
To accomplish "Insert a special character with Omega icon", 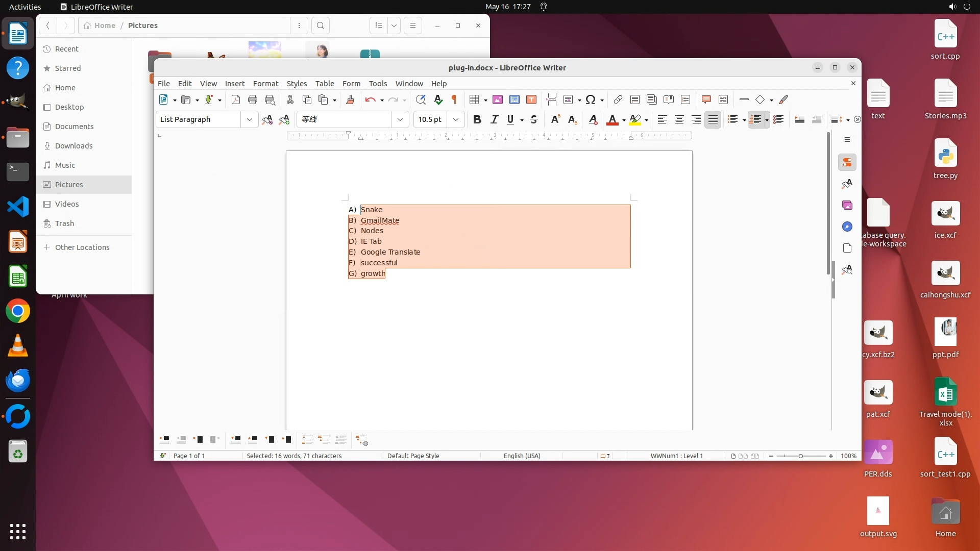I will click(591, 99).
